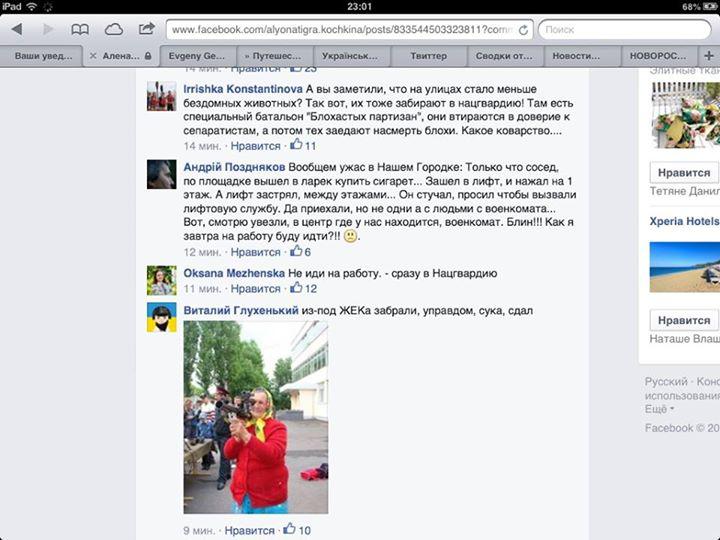720x540 pixels.
Task: Switch to the Твиттер tab
Action: coord(428,56)
